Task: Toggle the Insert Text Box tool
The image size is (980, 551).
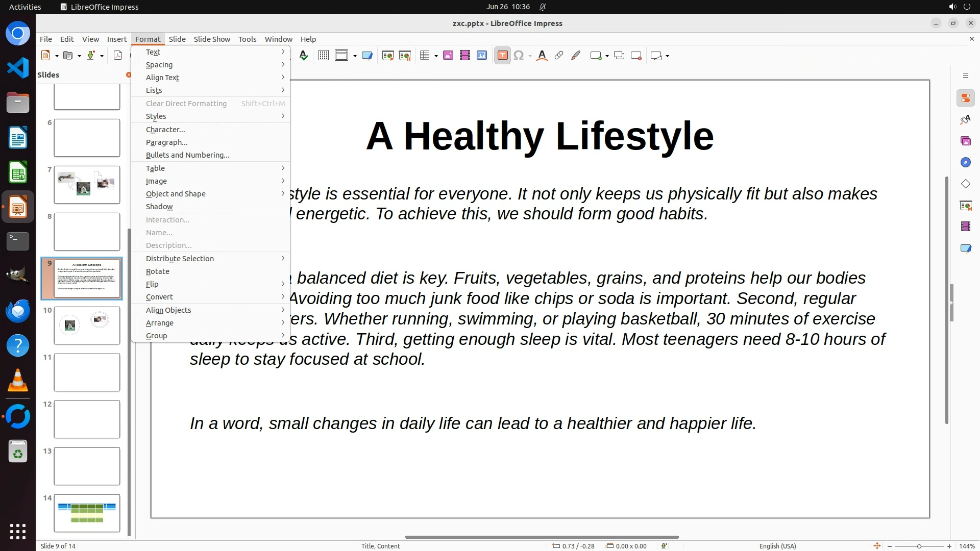Action: (502, 56)
